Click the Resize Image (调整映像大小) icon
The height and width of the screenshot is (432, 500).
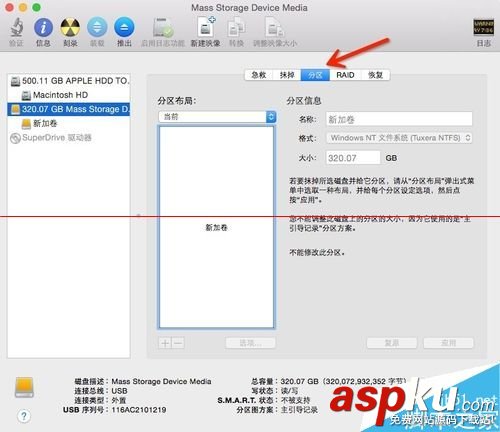(275, 28)
